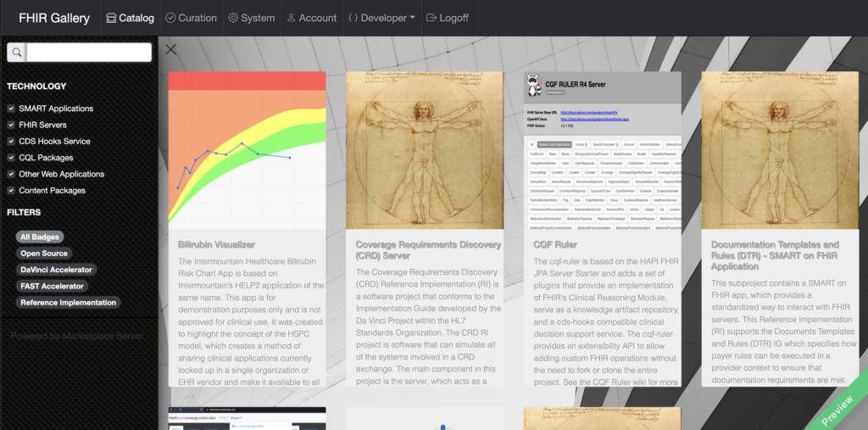Click the FILTERS section heading
This screenshot has width=868, height=430.
(x=24, y=212)
